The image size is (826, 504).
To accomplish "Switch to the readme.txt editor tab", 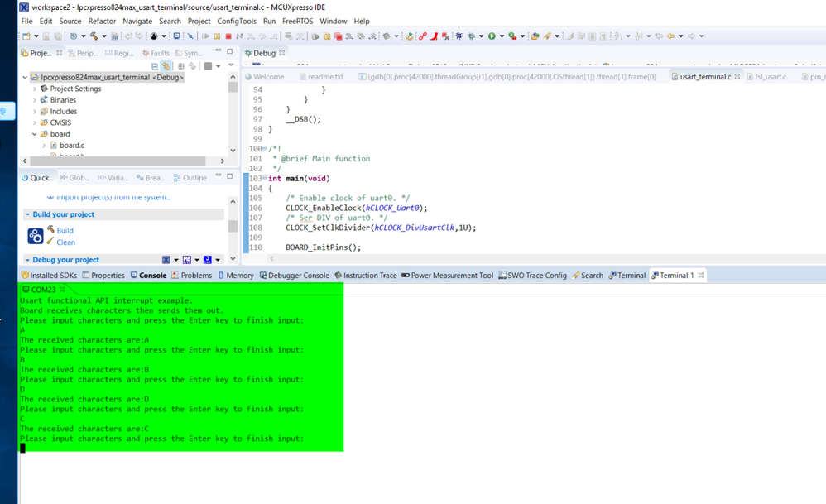I will 321,77.
